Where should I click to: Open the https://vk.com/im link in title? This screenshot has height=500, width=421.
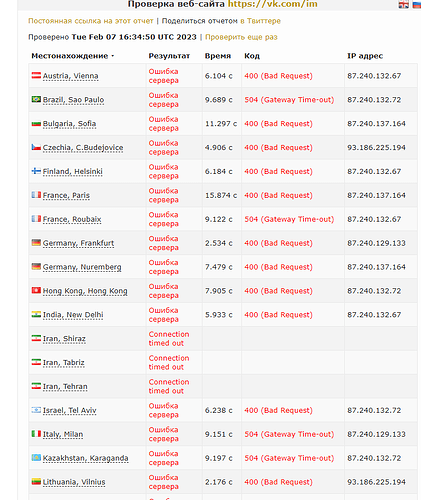pos(273,4)
